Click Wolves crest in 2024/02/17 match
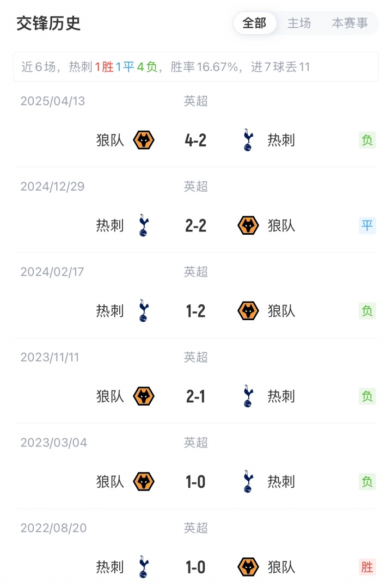This screenshot has width=392, height=588. [248, 311]
